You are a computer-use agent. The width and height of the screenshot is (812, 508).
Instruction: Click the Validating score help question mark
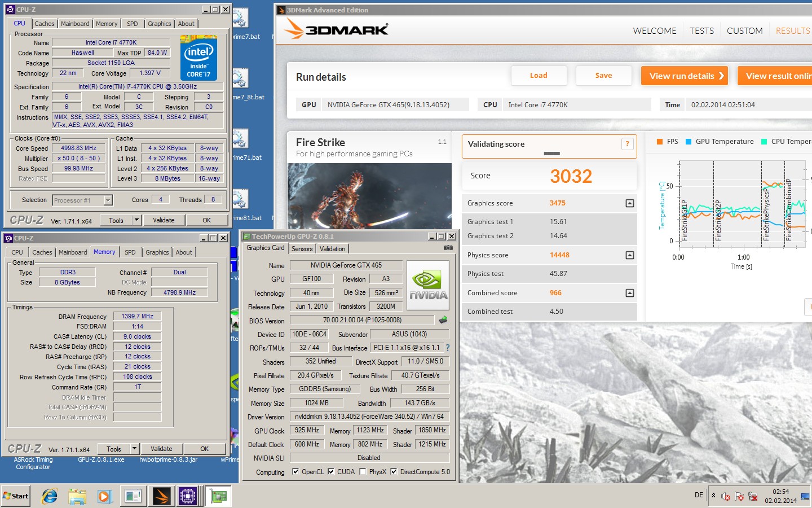pos(627,144)
